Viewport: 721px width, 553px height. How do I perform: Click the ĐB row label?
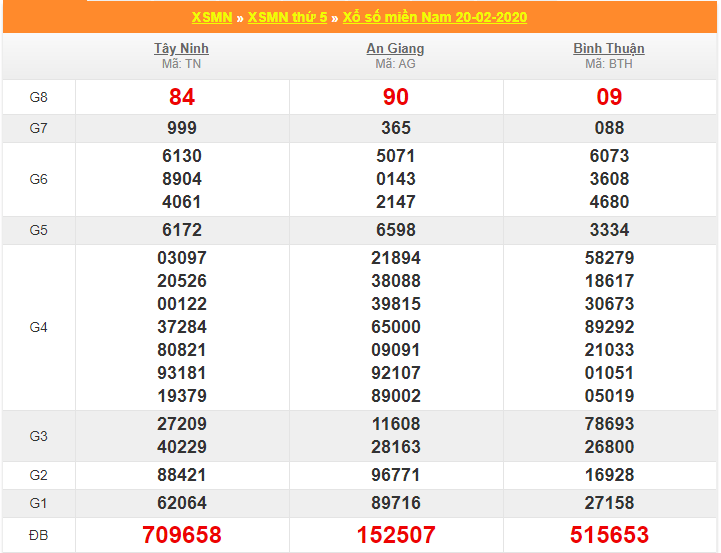tap(38, 535)
